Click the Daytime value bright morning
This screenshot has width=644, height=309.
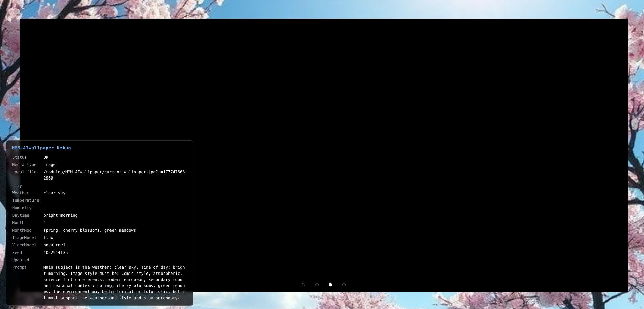(x=60, y=215)
